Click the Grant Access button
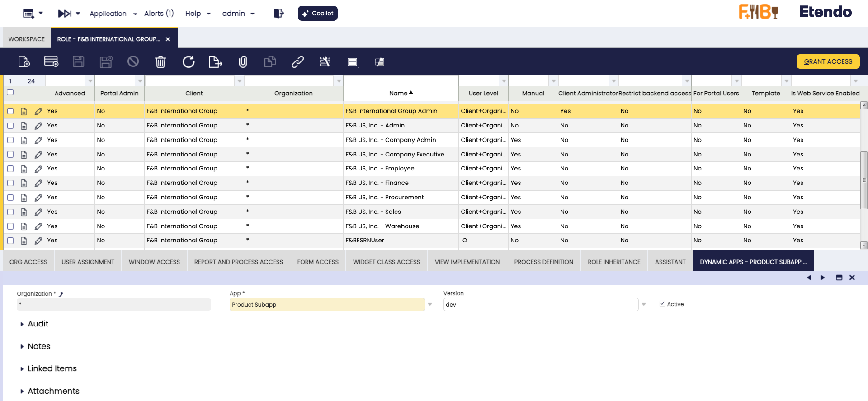 (x=828, y=61)
